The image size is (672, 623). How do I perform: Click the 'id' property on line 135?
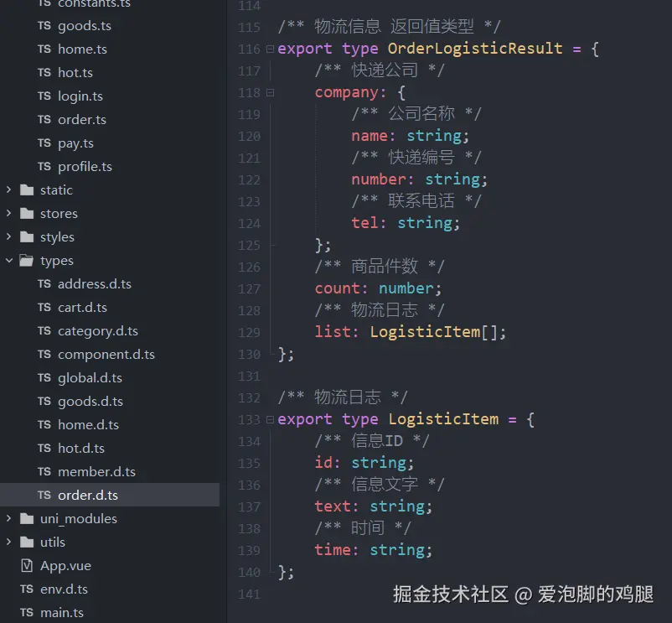[323, 463]
